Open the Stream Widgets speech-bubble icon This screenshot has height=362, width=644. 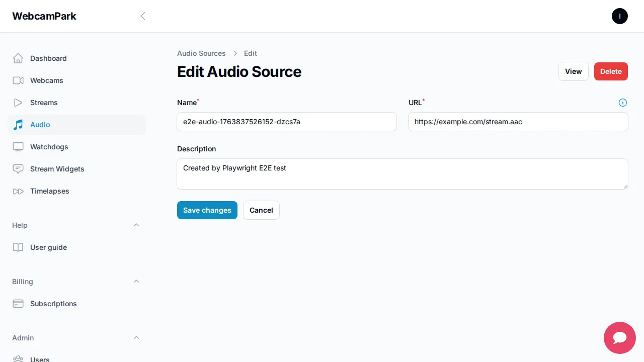click(x=18, y=169)
